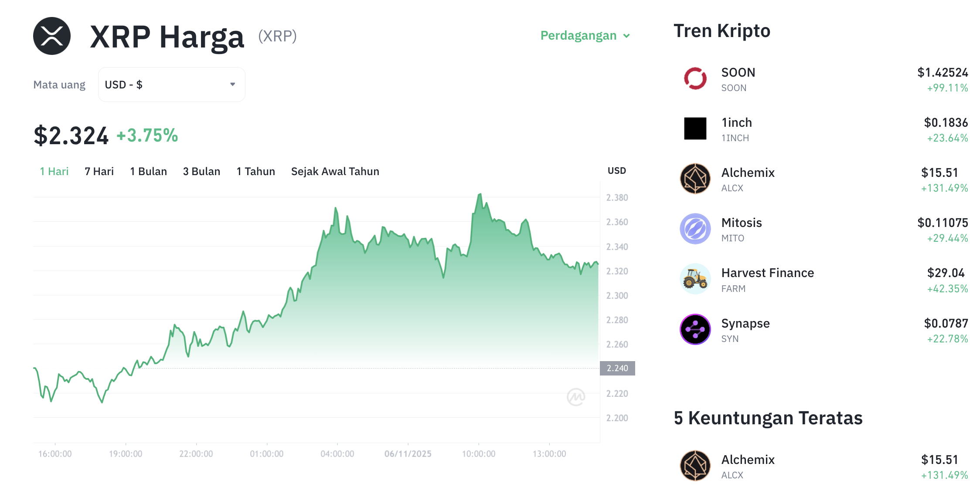Select the 1 Bulan time range
The image size is (980, 494).
point(148,171)
